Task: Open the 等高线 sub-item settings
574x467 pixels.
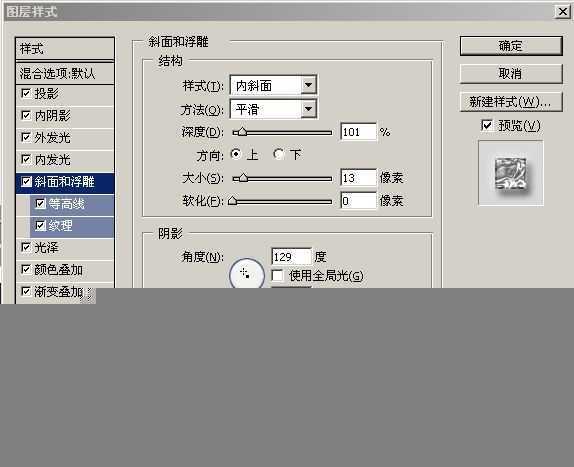Action: coord(72,204)
